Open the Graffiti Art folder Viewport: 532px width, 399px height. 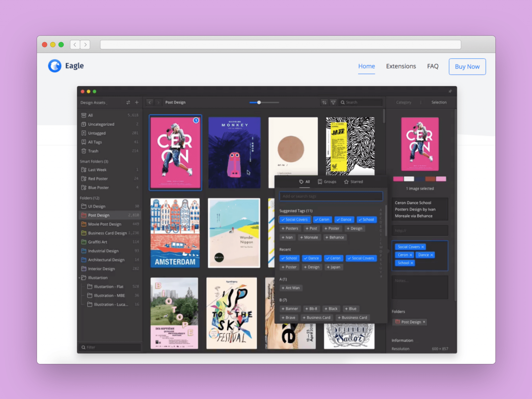[x=110, y=242]
